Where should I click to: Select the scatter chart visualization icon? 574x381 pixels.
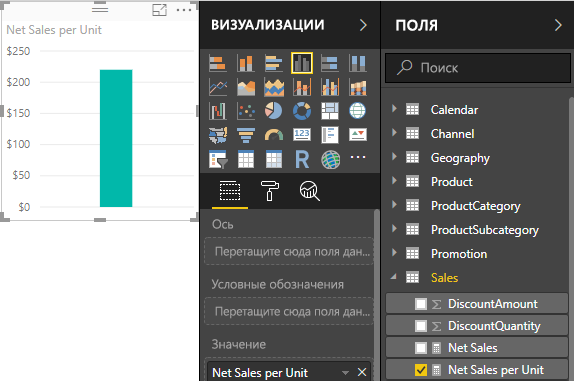coord(246,111)
